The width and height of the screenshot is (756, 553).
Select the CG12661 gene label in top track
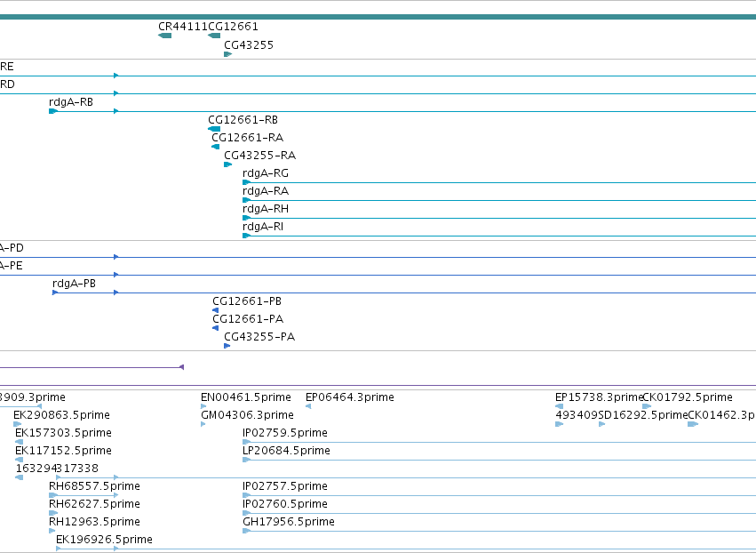pyautogui.click(x=234, y=27)
